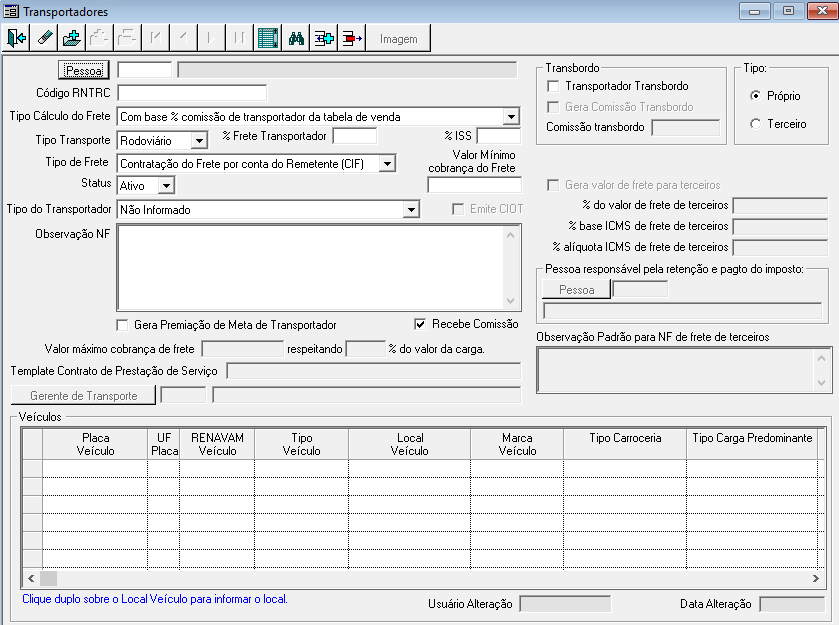Viewport: 839px width, 625px height.
Task: Click Observação Padrão para NF text area
Action: coord(684,370)
